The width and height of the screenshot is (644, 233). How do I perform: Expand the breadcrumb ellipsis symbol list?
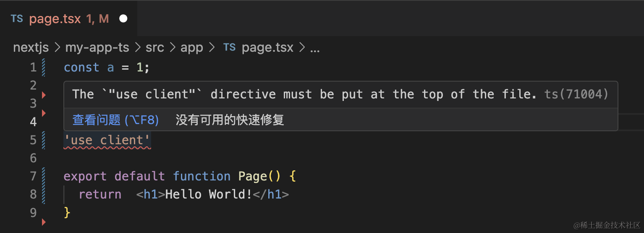tap(315, 48)
